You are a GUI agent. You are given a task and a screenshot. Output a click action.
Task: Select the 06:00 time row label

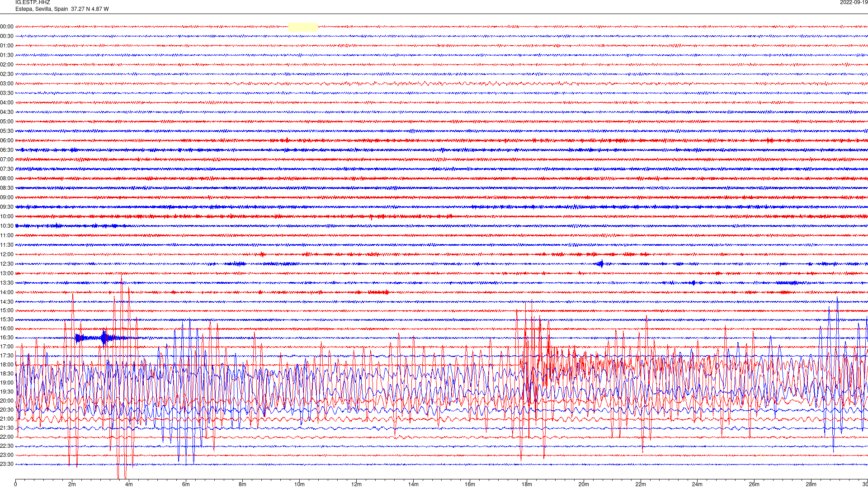(7, 141)
